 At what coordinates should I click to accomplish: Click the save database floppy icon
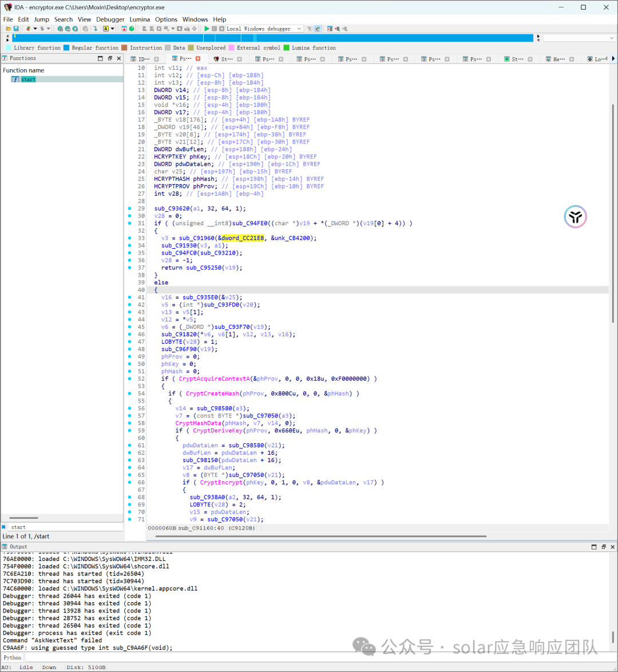16,29
